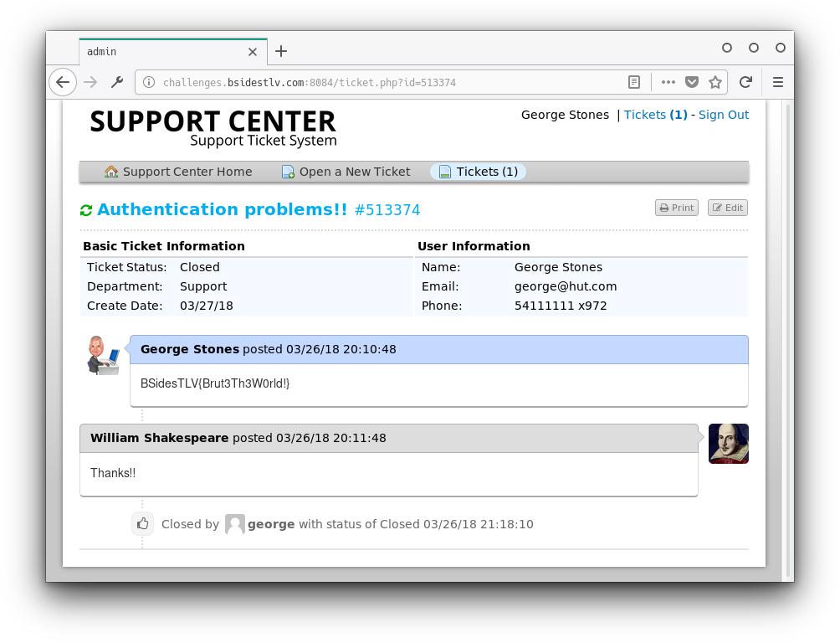Bookmark this page with the star icon
The height and width of the screenshot is (643, 840).
[715, 82]
